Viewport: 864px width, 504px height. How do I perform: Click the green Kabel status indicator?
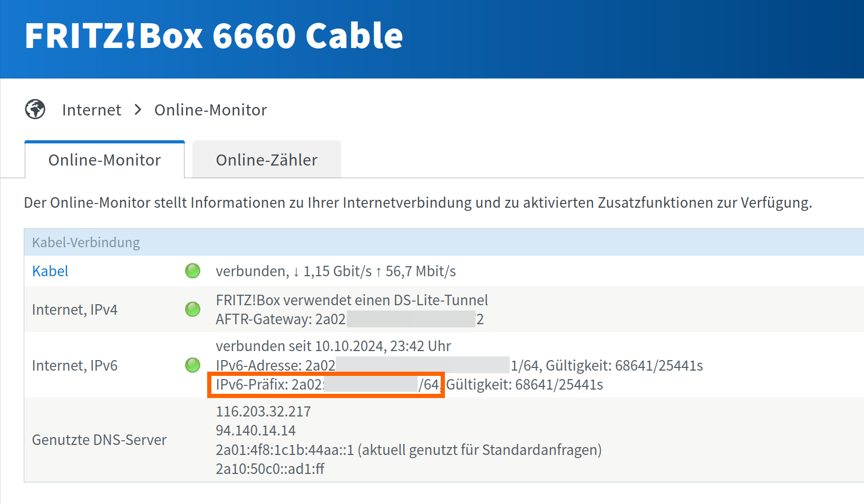[x=193, y=271]
